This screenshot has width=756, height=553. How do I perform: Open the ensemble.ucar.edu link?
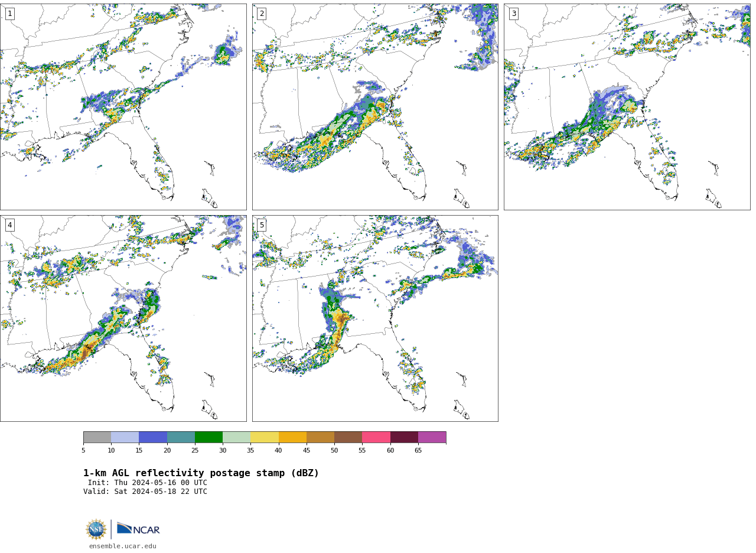(x=123, y=547)
